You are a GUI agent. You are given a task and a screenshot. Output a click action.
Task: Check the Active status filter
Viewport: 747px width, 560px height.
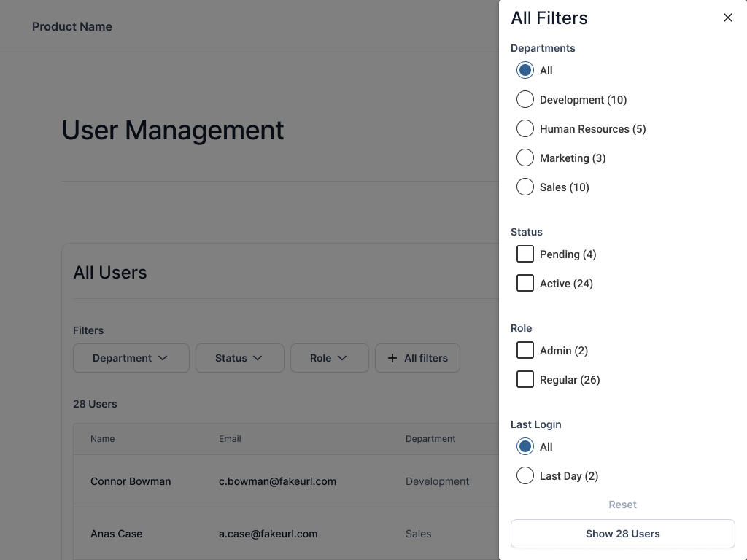tap(525, 283)
